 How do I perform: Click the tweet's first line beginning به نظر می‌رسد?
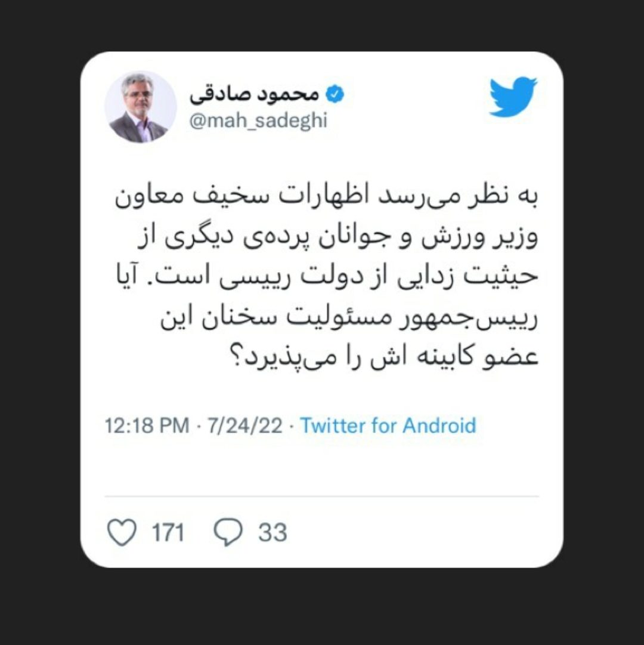[x=326, y=197]
